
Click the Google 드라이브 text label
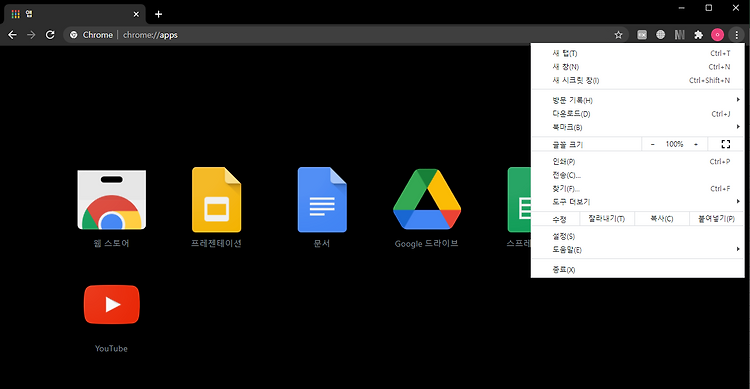coord(427,244)
